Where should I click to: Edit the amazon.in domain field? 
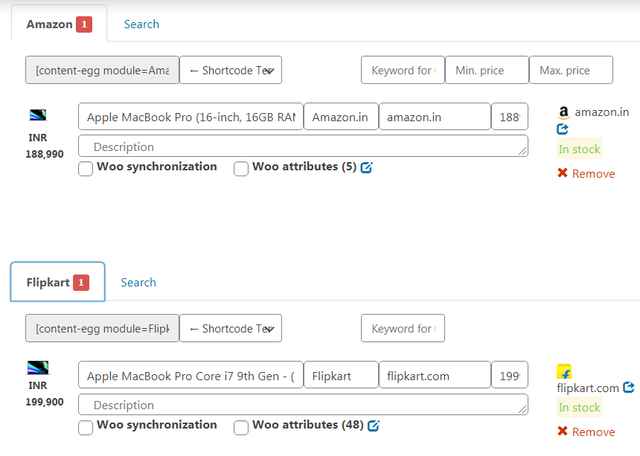point(435,117)
